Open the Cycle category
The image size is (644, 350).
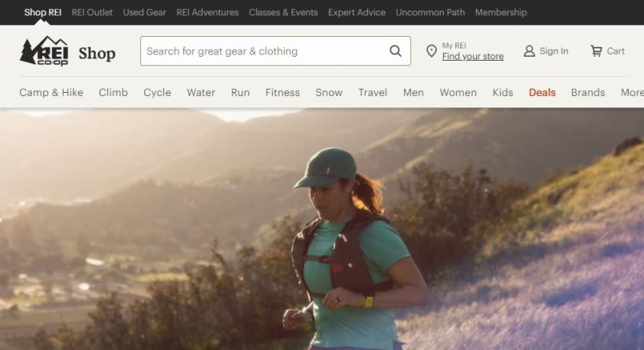click(x=157, y=93)
